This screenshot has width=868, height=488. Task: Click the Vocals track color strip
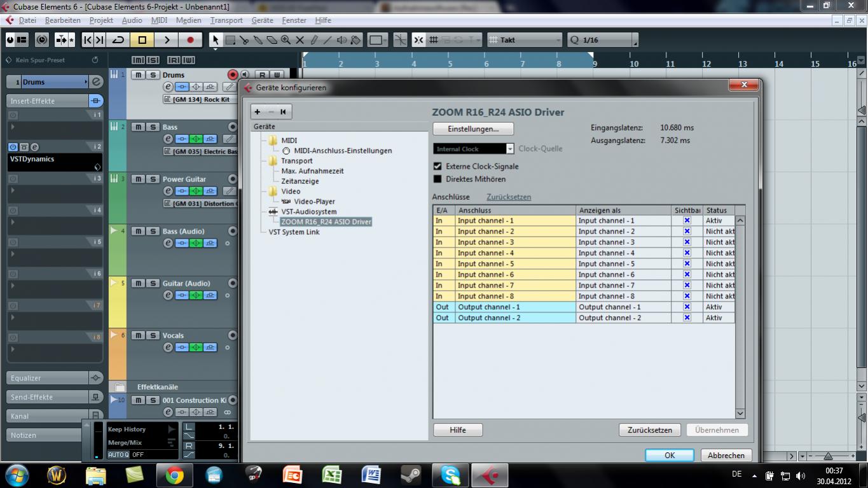(118, 354)
